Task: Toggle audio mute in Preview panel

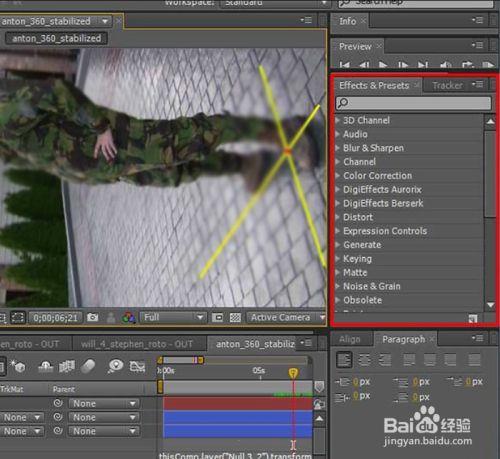Action: (445, 65)
